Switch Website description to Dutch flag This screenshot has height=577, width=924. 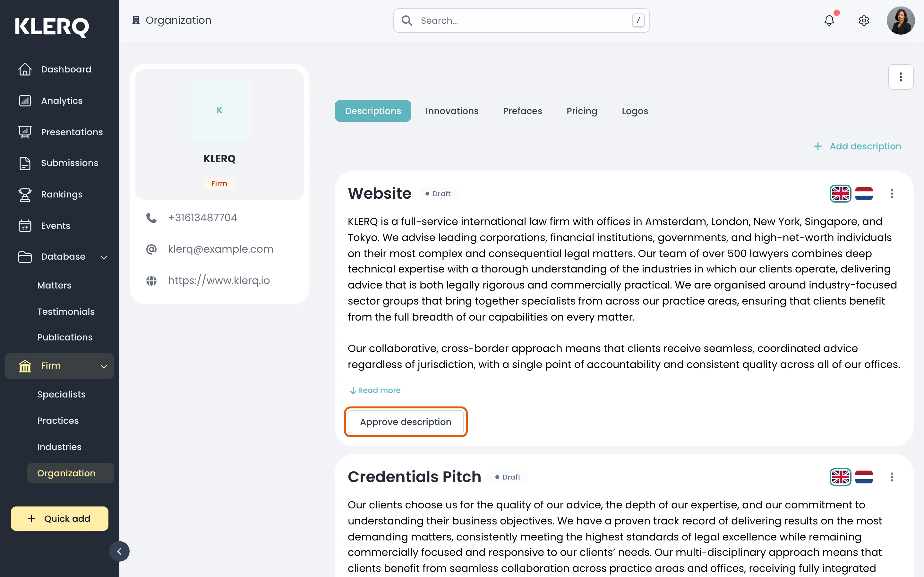[x=864, y=194]
